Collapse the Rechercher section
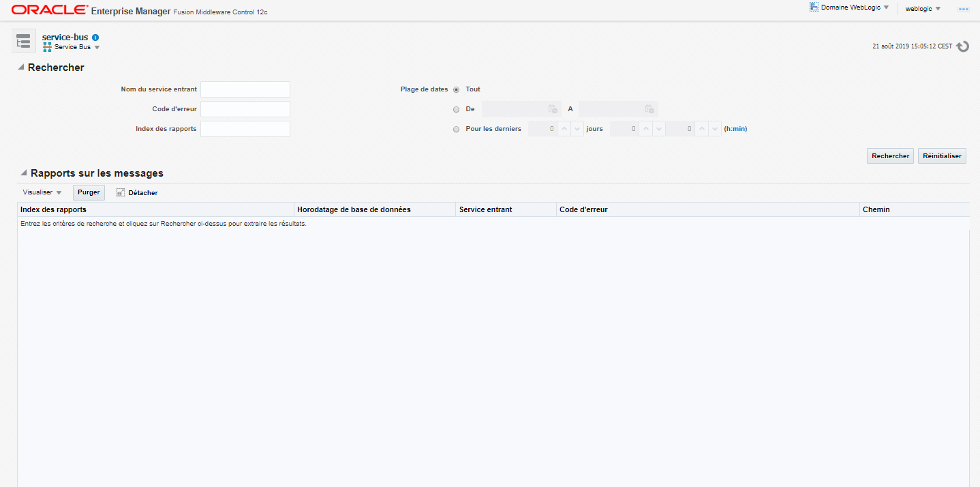Image resolution: width=980 pixels, height=487 pixels. click(x=21, y=68)
